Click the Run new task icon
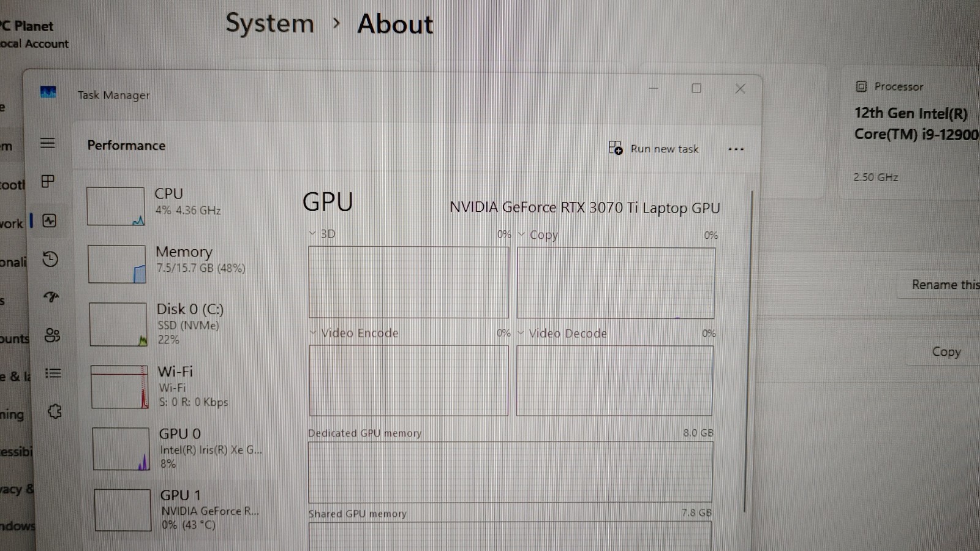The image size is (980, 551). point(616,148)
